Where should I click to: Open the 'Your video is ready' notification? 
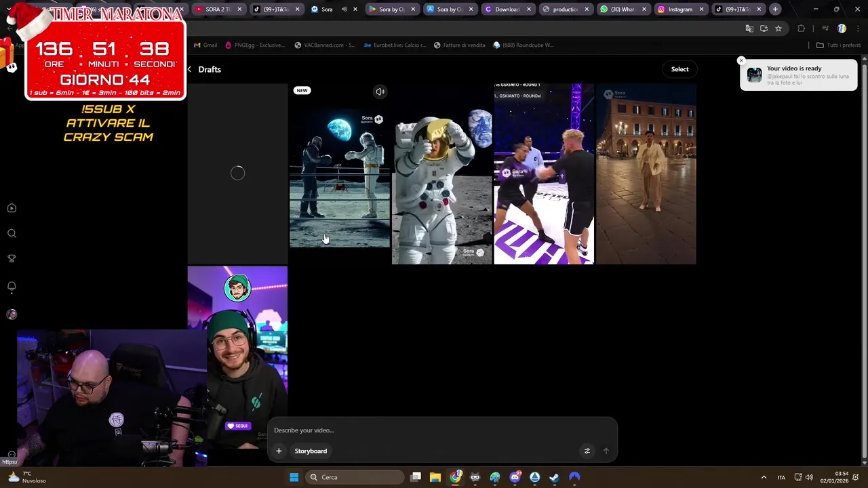point(799,75)
